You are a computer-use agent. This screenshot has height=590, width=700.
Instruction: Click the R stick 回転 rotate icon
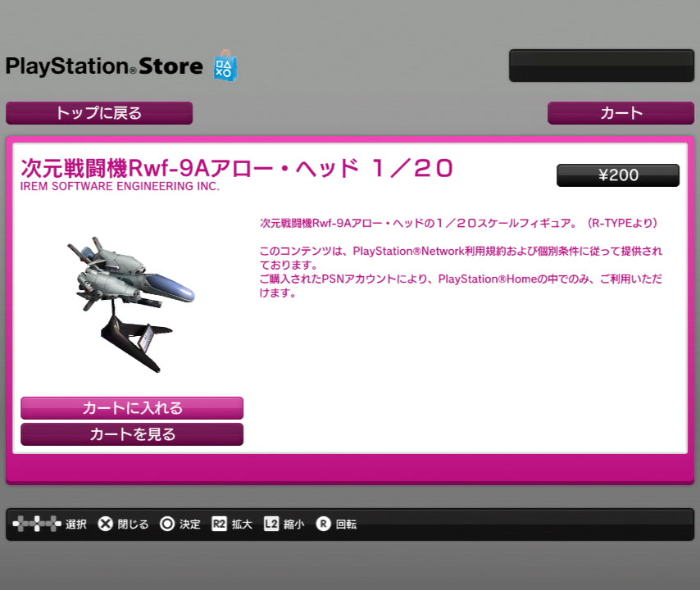323,524
